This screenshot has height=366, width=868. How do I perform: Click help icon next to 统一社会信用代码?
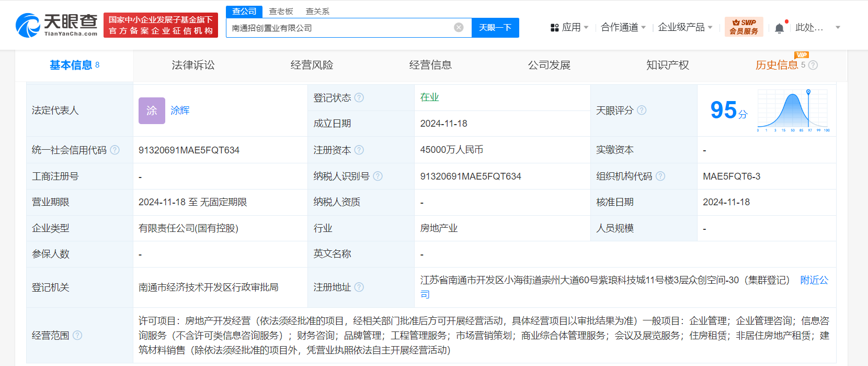pos(115,150)
